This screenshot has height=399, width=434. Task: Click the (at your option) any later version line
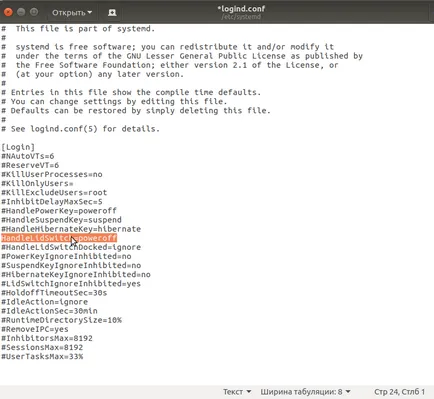[x=92, y=74]
